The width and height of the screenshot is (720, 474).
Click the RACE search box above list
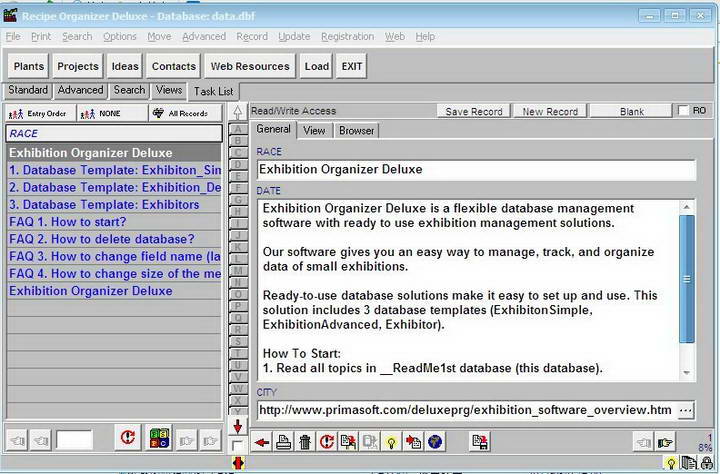pos(114,134)
